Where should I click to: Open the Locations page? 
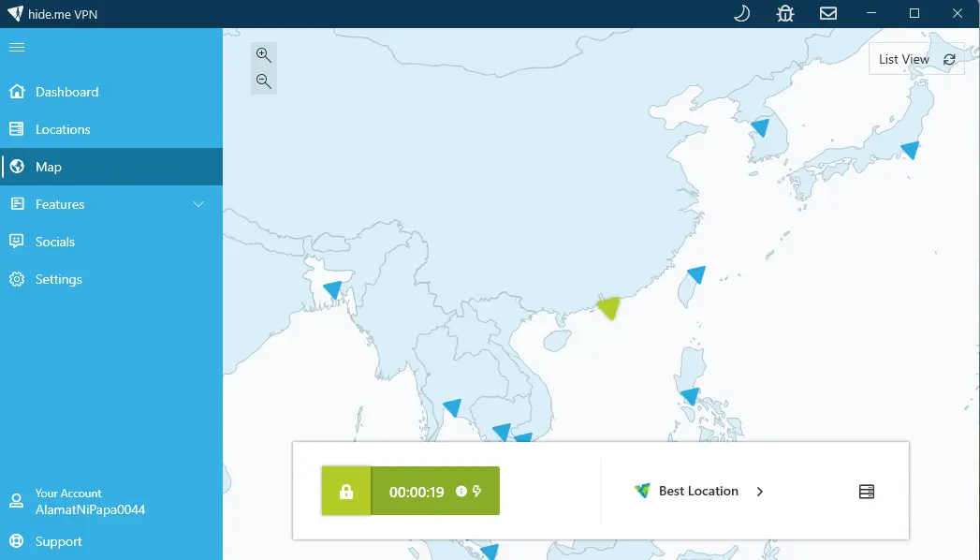pyautogui.click(x=111, y=129)
